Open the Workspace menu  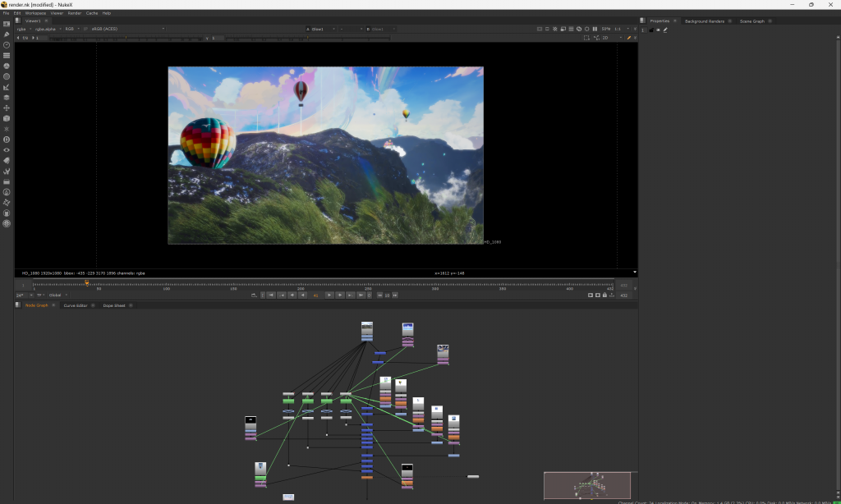35,13
